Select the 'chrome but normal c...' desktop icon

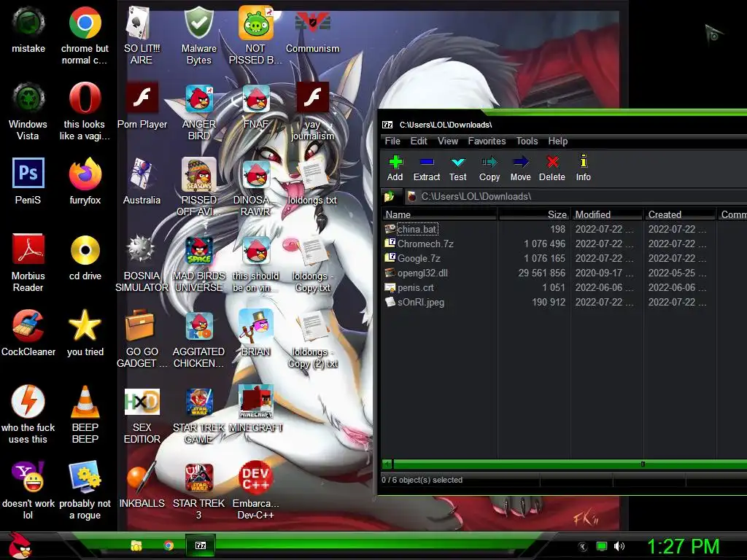coord(85,36)
